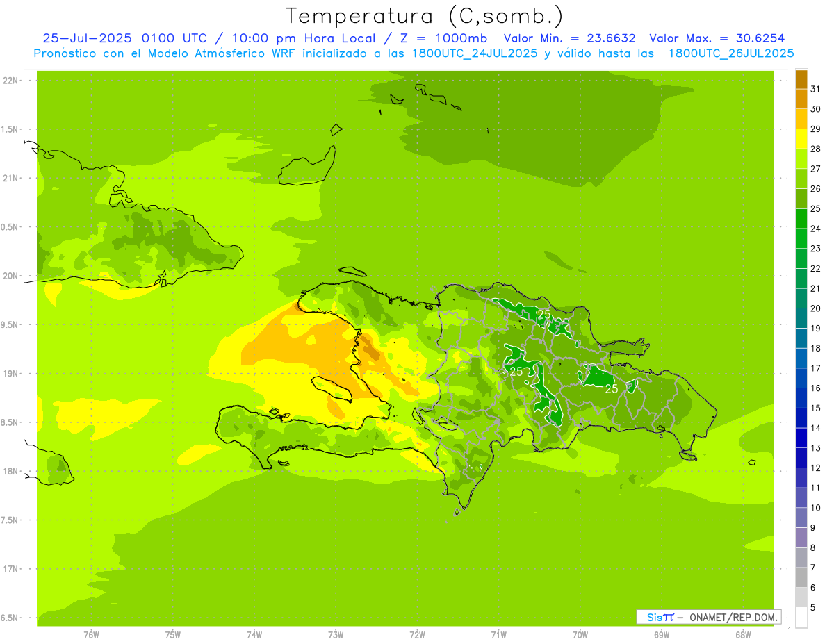Click the legend value "10"
Viewport: 834px width, 644px height.
pos(816,508)
